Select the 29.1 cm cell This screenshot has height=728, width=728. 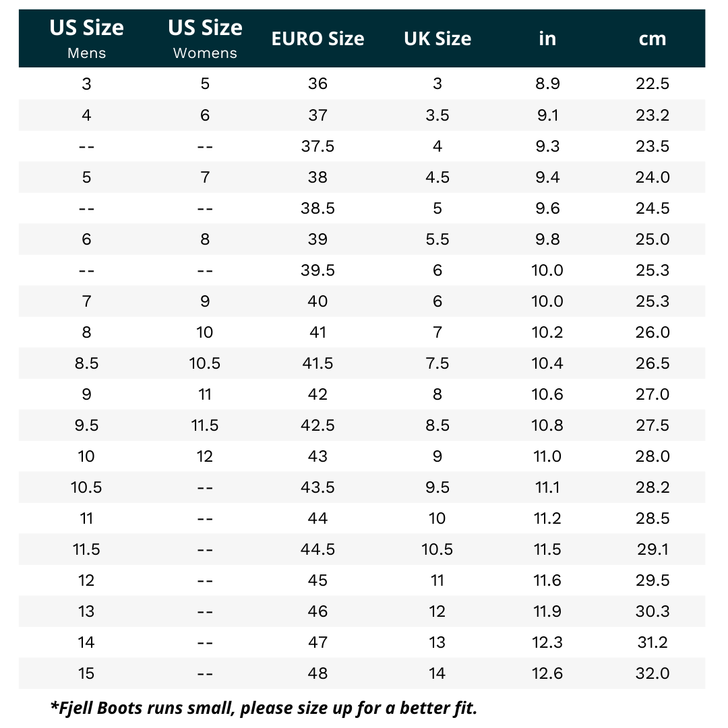[x=652, y=549]
